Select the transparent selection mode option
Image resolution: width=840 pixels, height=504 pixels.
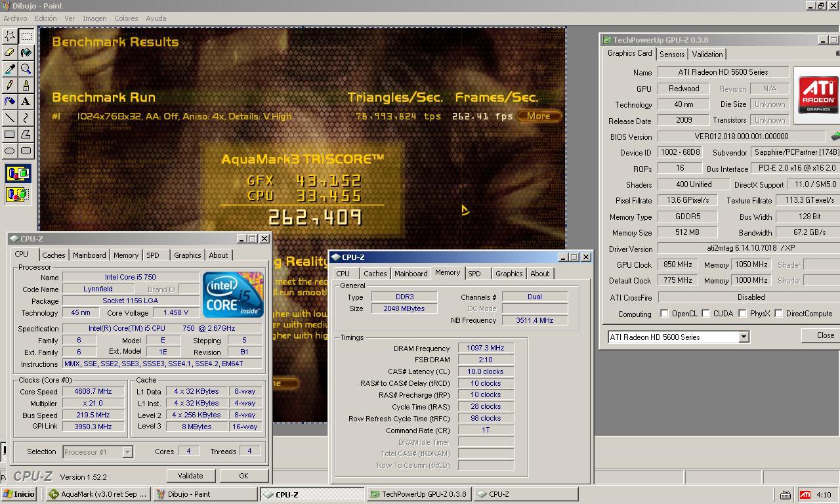18,194
